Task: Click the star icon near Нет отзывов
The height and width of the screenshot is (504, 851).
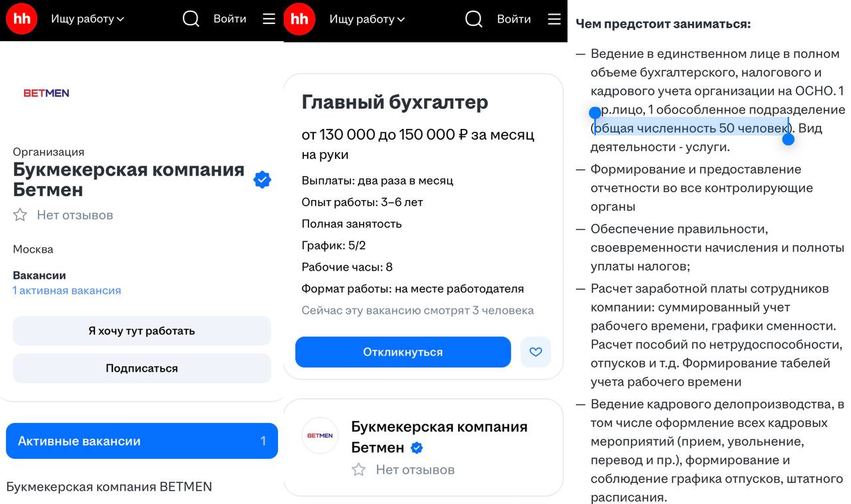Action: point(21,215)
